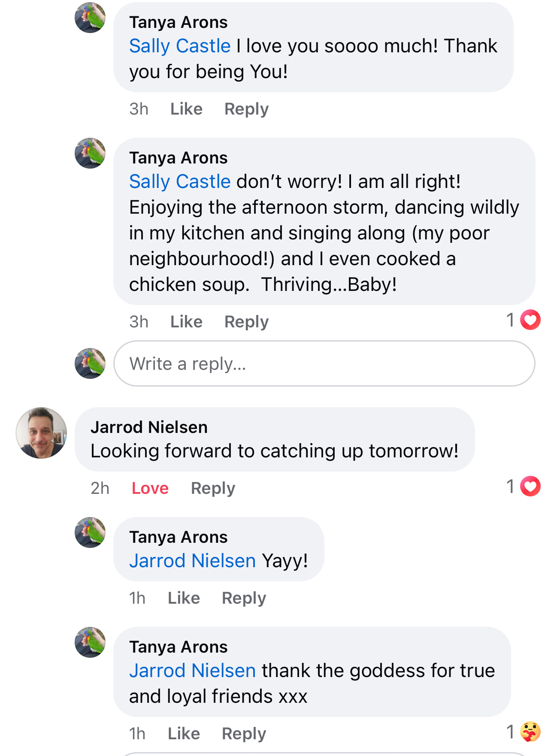Image resolution: width=551 pixels, height=756 pixels.
Task: Like the 'I love you soooo much' comment
Action: pyautogui.click(x=186, y=109)
